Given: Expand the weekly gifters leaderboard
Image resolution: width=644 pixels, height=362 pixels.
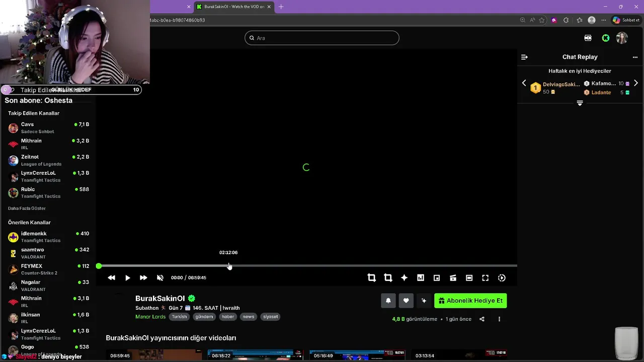Looking at the screenshot, I should (x=580, y=103).
